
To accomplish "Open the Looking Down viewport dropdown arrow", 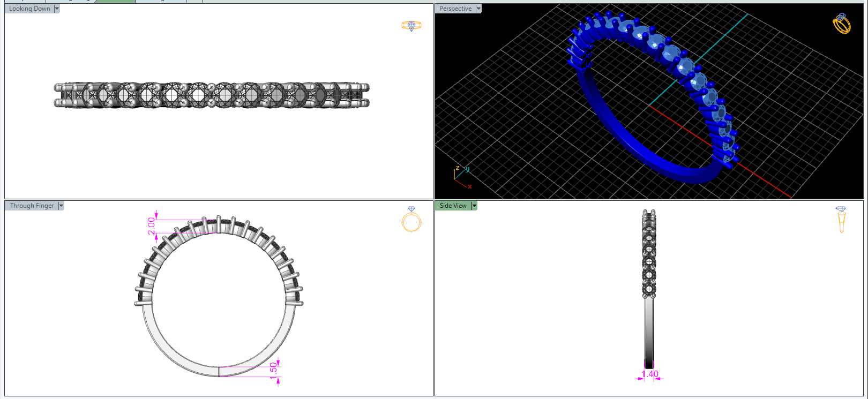I will pos(57,9).
